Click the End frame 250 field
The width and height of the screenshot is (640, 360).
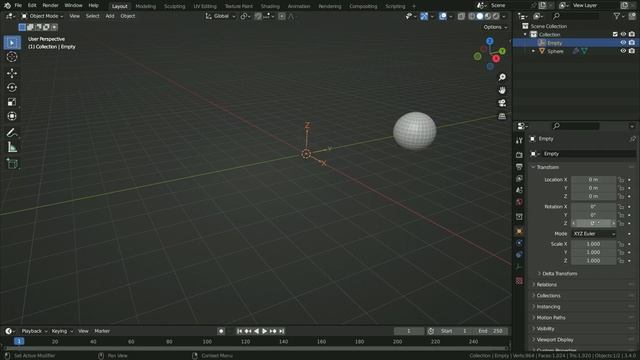tap(491, 331)
